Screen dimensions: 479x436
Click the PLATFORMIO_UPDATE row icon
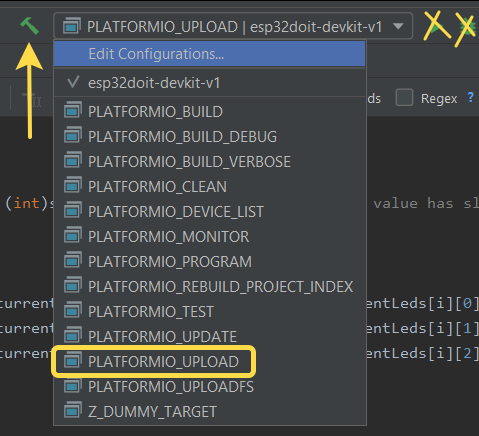73,335
